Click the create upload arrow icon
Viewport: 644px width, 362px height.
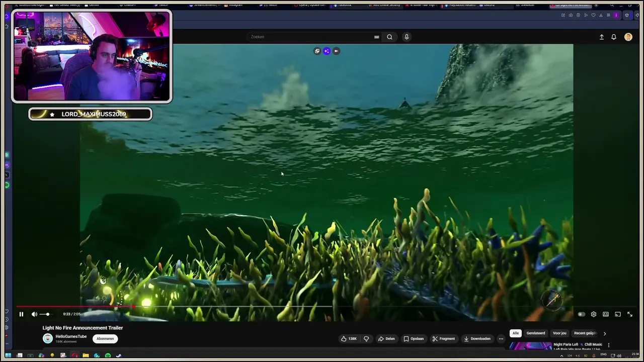[601, 37]
